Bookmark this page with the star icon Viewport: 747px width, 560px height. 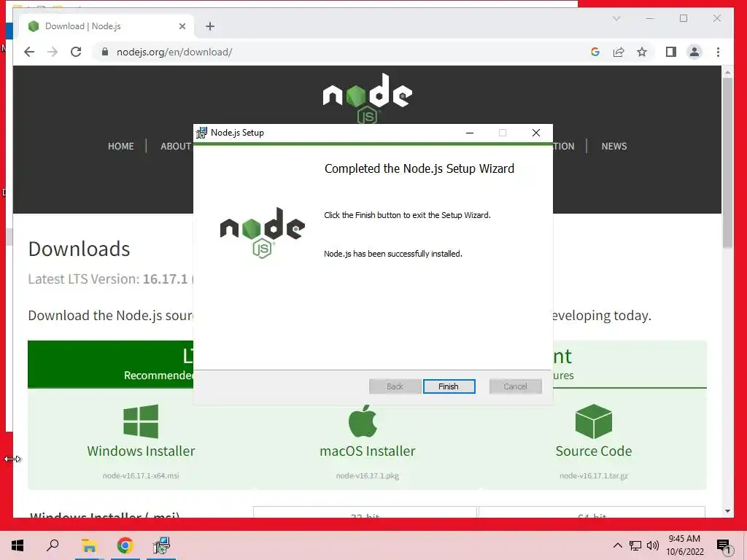click(642, 52)
